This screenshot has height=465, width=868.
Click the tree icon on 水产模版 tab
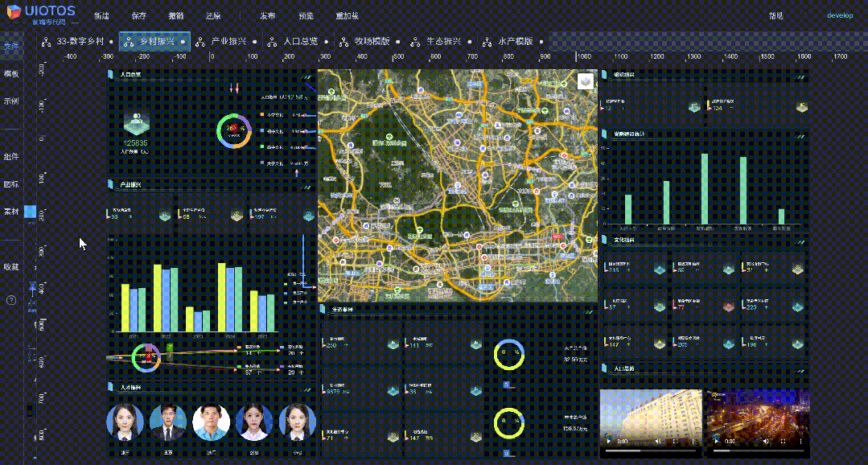click(x=487, y=42)
